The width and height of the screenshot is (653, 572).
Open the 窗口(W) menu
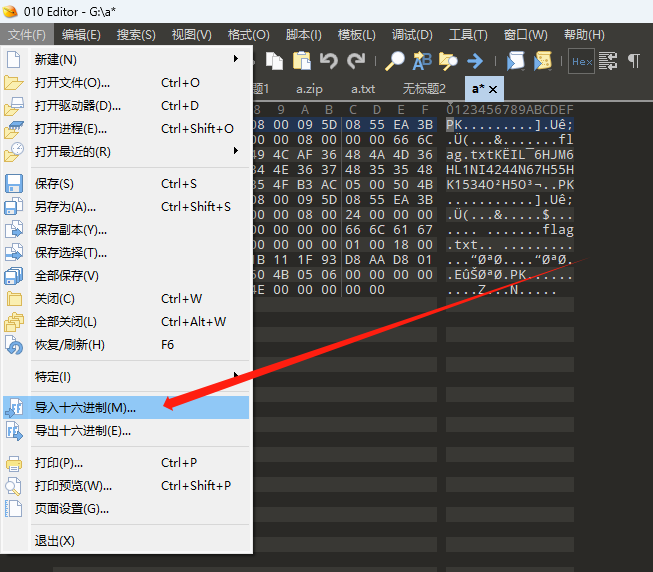(x=526, y=35)
